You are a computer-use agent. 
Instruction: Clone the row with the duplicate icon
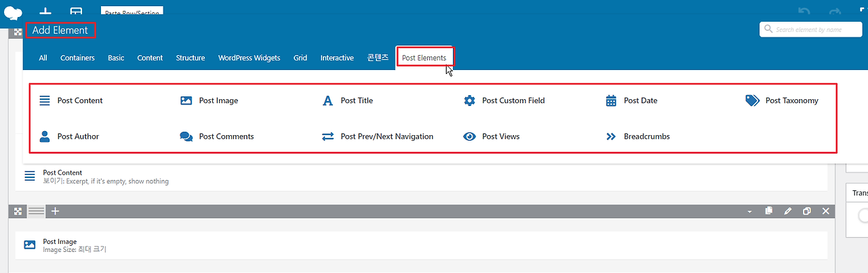coord(807,211)
